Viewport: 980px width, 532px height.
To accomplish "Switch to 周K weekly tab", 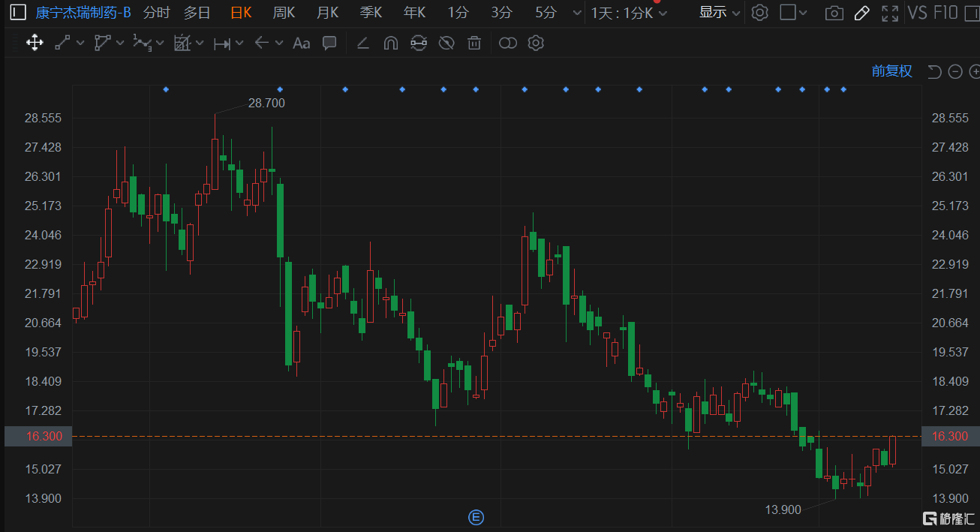I will tap(284, 13).
